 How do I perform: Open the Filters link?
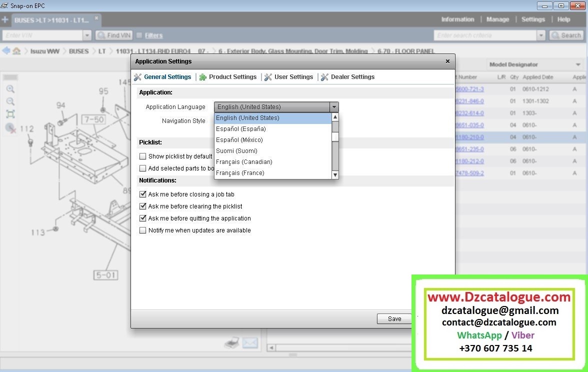pos(154,35)
